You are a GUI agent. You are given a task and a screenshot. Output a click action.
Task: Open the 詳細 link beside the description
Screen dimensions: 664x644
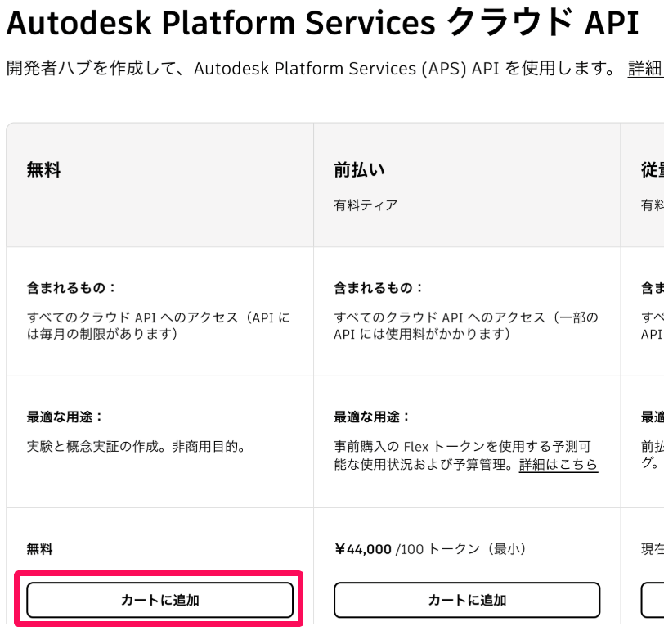click(645, 68)
